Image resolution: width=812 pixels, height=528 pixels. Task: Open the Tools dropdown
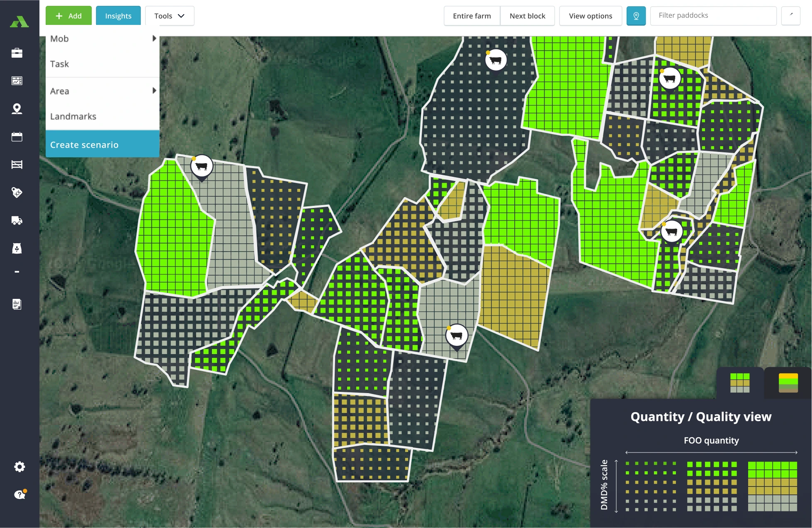click(170, 16)
